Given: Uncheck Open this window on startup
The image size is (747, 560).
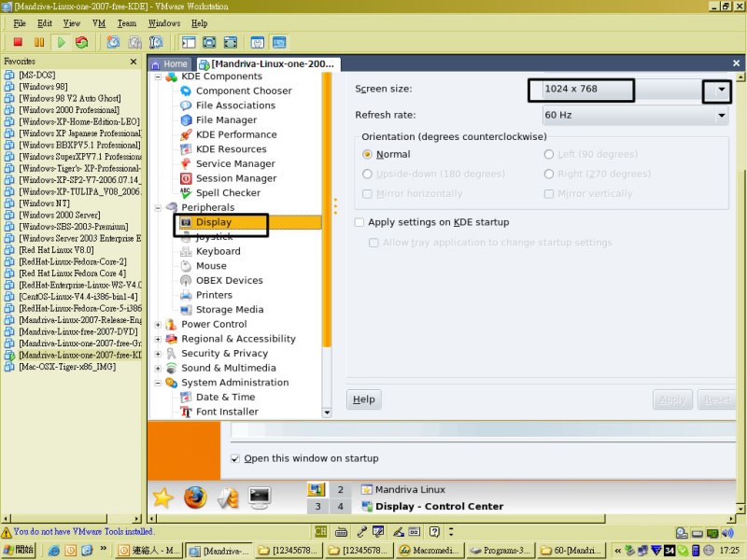Looking at the screenshot, I should tap(235, 458).
